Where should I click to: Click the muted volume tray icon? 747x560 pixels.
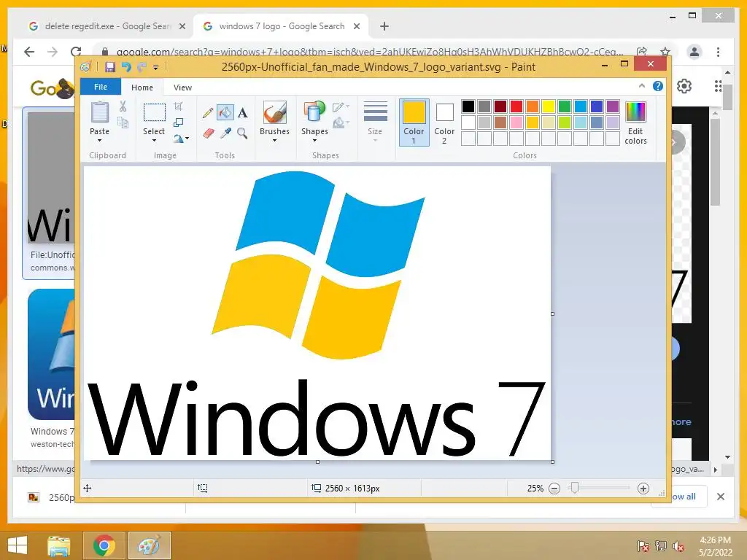[678, 546]
